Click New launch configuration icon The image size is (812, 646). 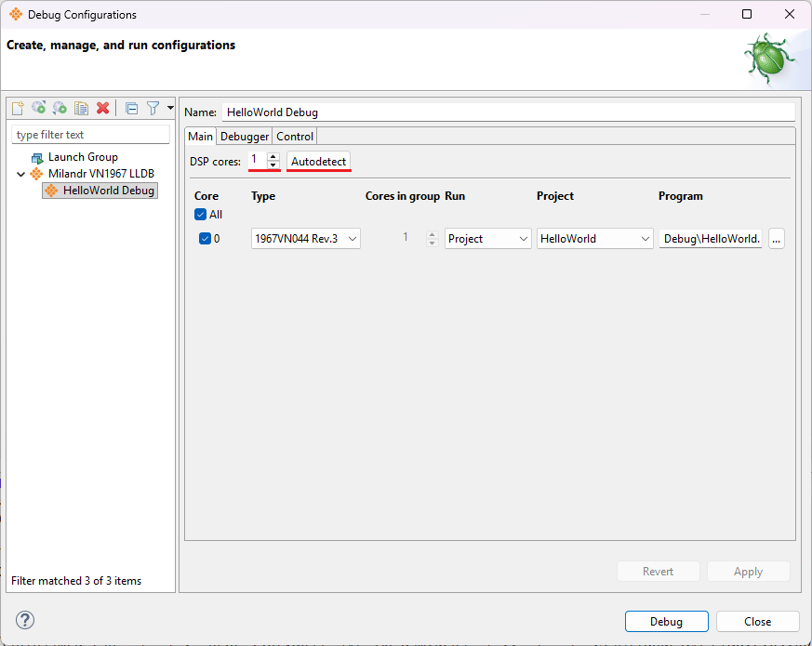coord(17,109)
